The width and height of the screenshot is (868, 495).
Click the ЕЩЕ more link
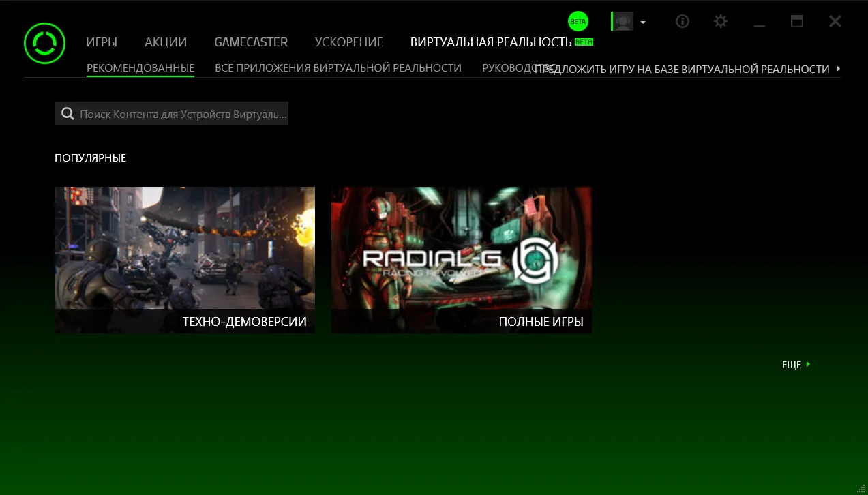tap(792, 365)
